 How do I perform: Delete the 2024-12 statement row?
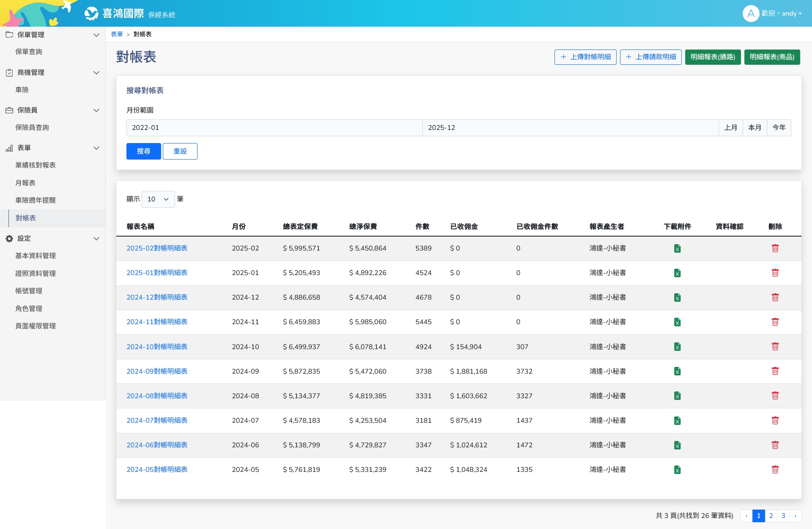pyautogui.click(x=775, y=298)
